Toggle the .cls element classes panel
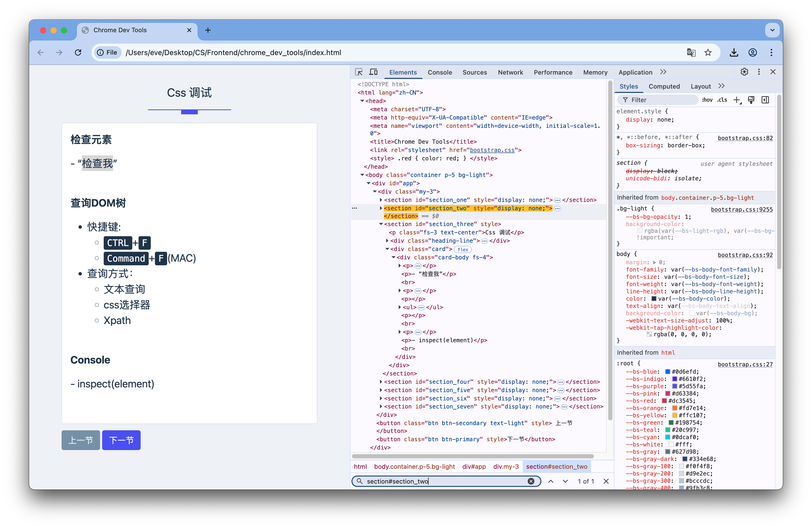Image resolution: width=812 pixels, height=528 pixels. (722, 100)
